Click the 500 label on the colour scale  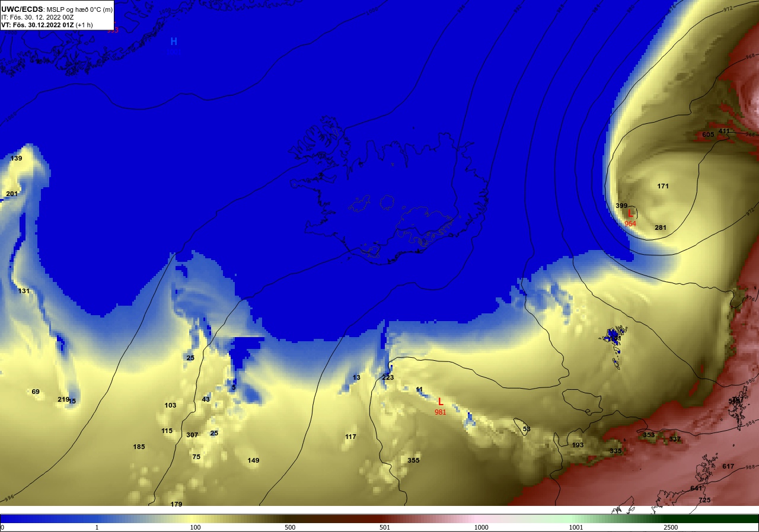point(290,527)
